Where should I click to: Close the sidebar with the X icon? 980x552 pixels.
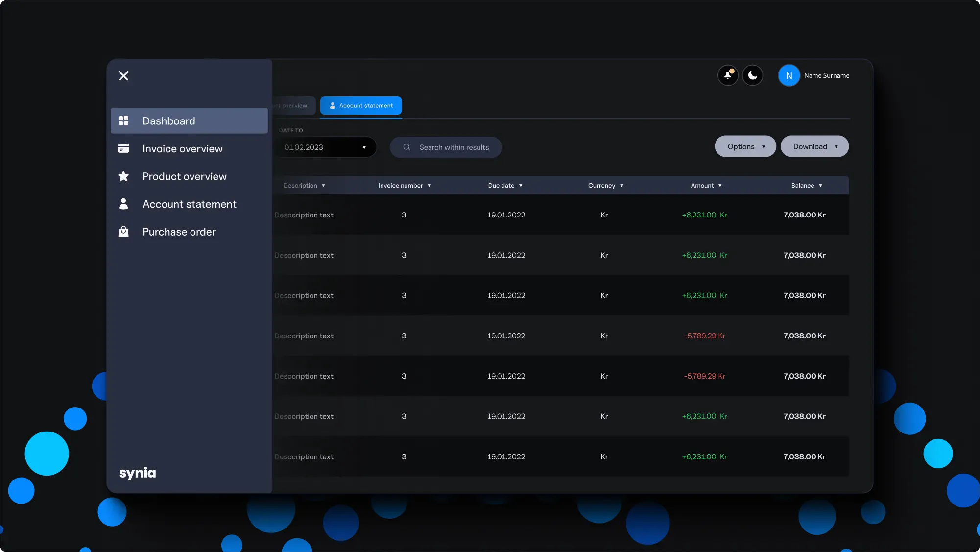[123, 75]
